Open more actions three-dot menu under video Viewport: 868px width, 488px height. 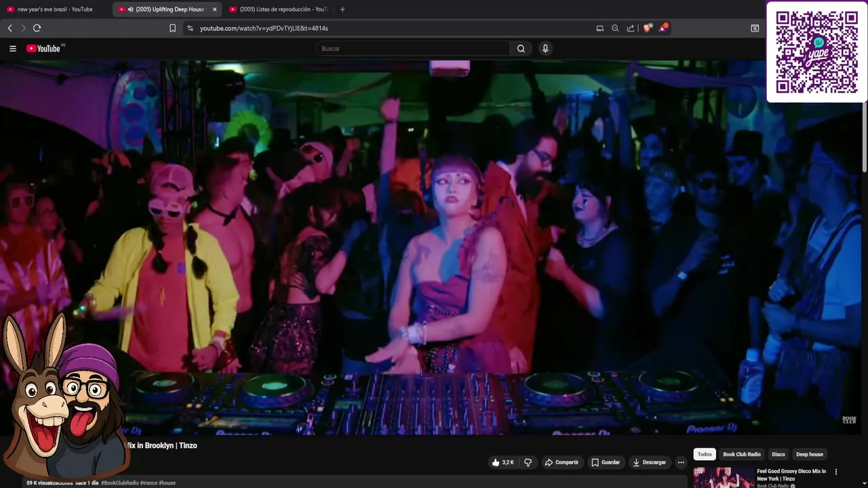(x=681, y=462)
